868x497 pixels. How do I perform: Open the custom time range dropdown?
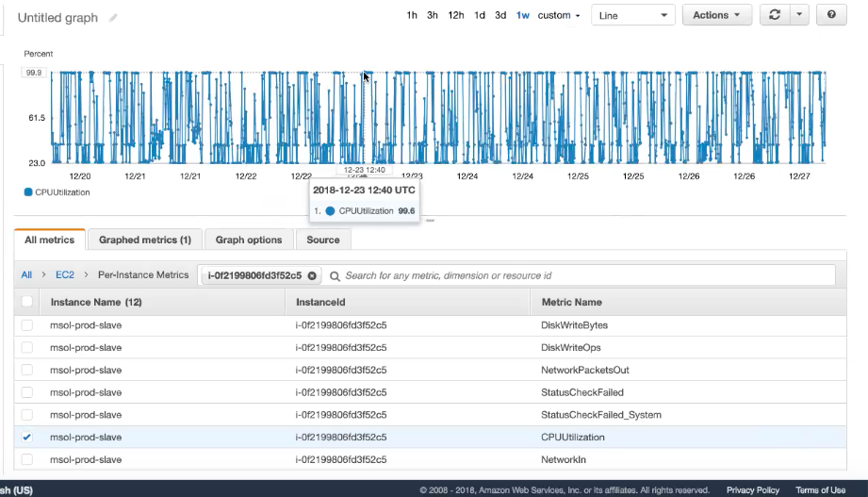point(559,15)
